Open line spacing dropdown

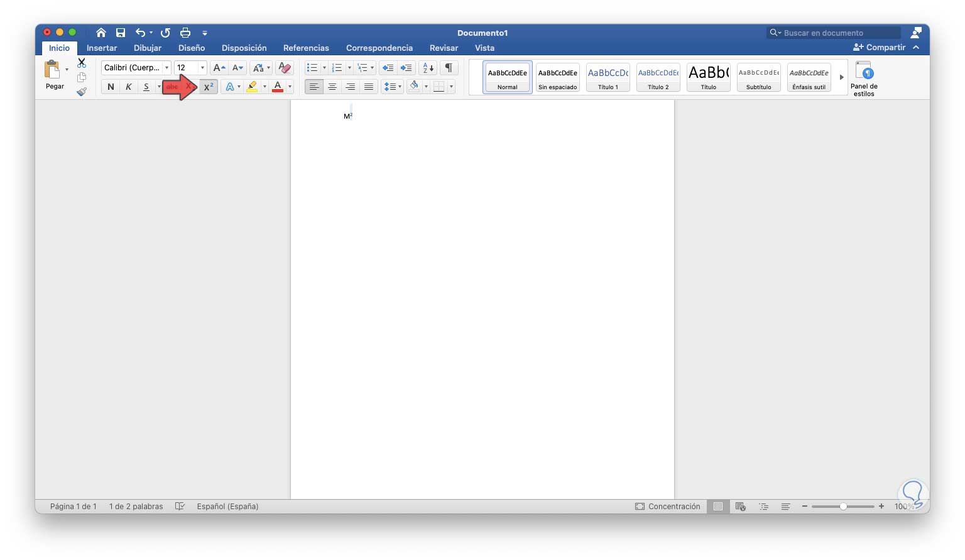[x=393, y=87]
